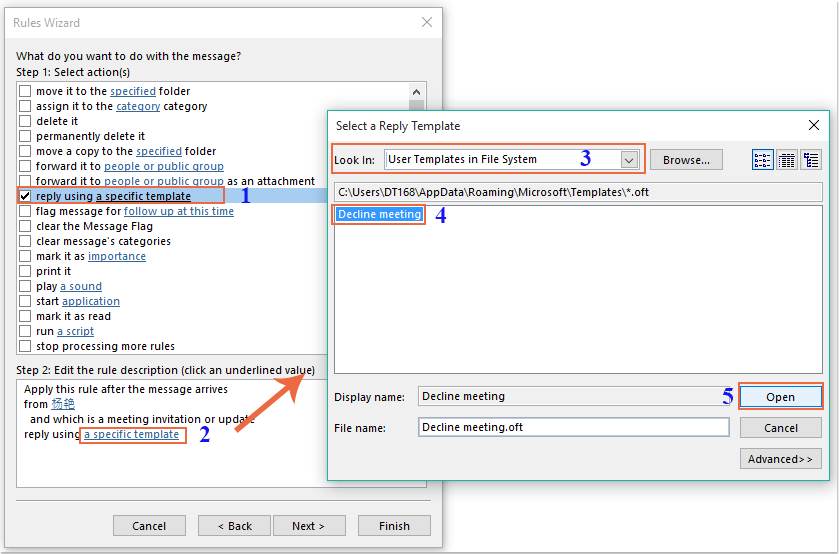Image resolution: width=839 pixels, height=554 pixels.
Task: Click 'a specific template' link in Step 2
Action: 132,435
